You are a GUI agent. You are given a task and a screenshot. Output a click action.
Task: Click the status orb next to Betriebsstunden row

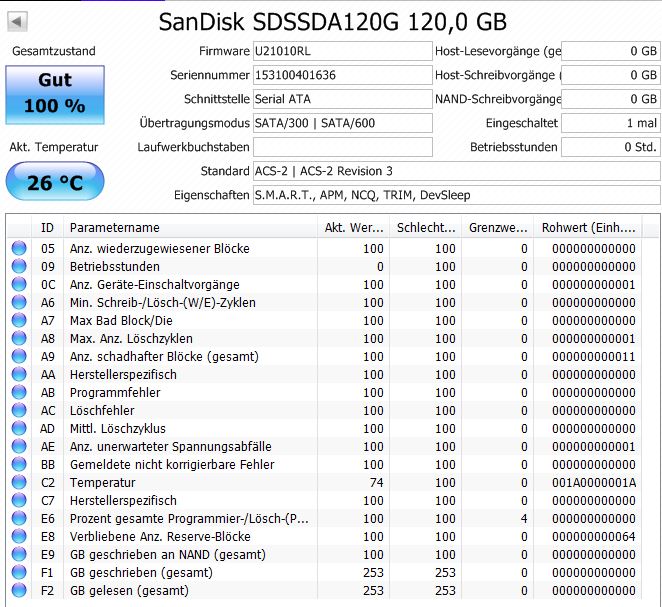(19, 266)
